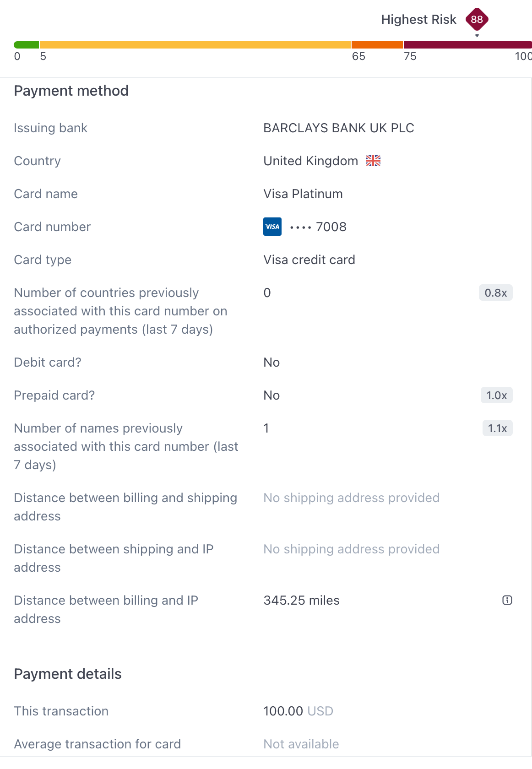532x769 pixels.
Task: Click the small arrow under the risk badge
Action: pyautogui.click(x=477, y=36)
